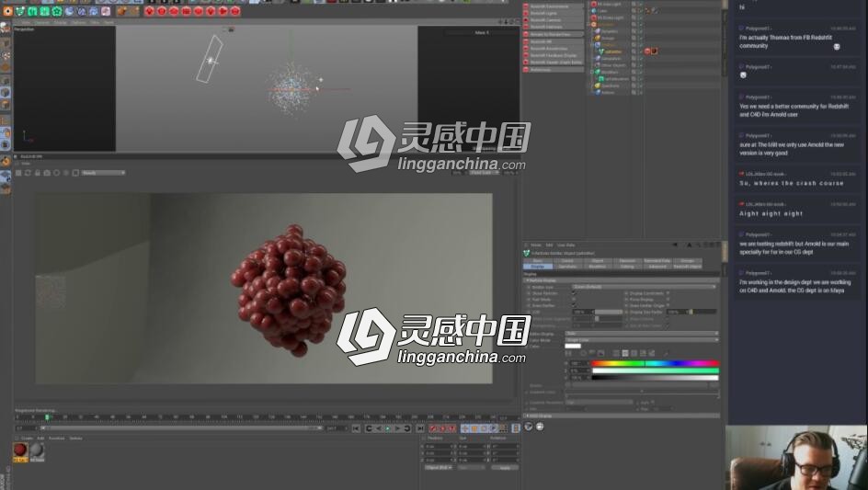Open the Beauty AOV dropdown in RenderView
Viewport: 868px width, 490px height.
pyautogui.click(x=104, y=173)
